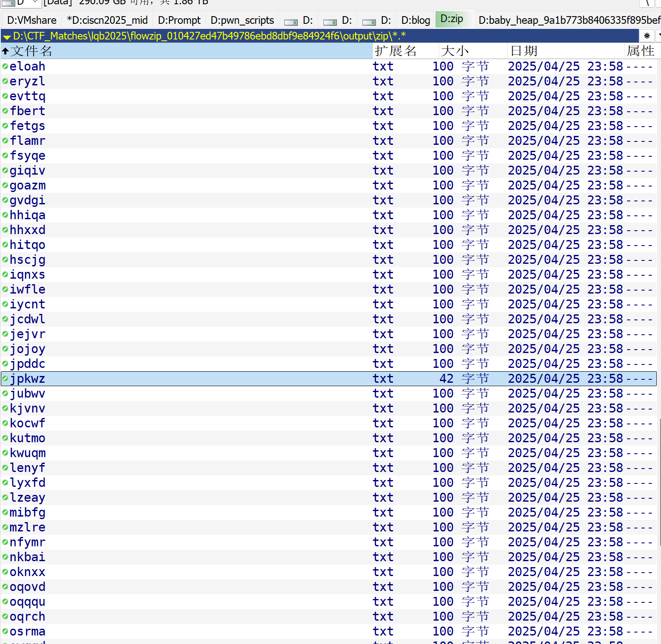661x644 pixels.
Task: Select the icon of file giqiv
Action: pos(5,170)
